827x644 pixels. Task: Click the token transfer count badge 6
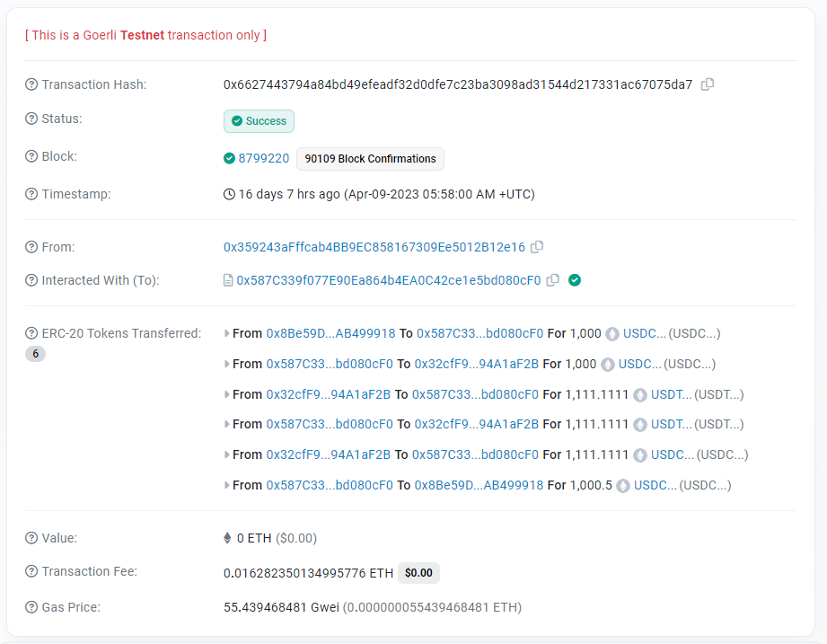[35, 353]
